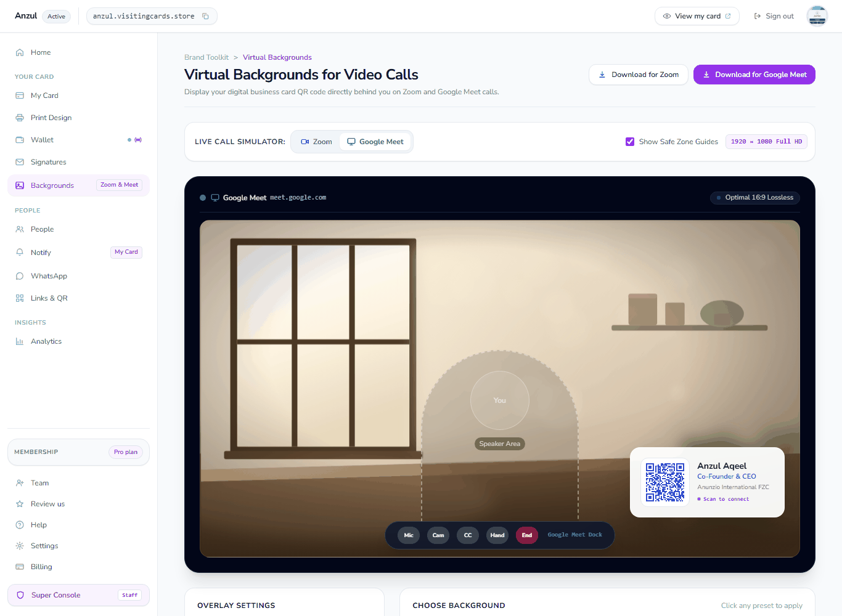Toggle Mic in the Meet dock
Image resolution: width=842 pixels, height=616 pixels.
click(x=409, y=535)
